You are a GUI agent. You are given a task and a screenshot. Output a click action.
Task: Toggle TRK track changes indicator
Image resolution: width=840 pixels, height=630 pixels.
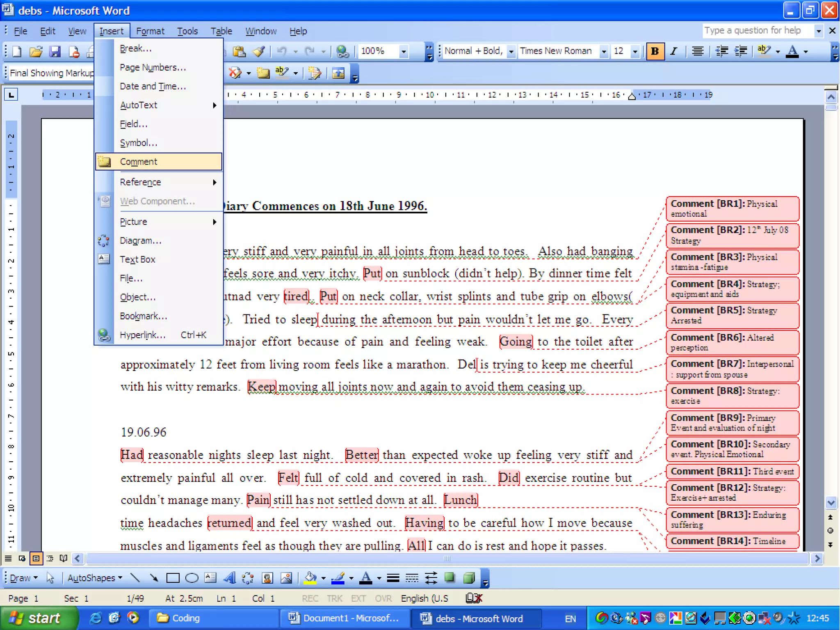(x=334, y=598)
